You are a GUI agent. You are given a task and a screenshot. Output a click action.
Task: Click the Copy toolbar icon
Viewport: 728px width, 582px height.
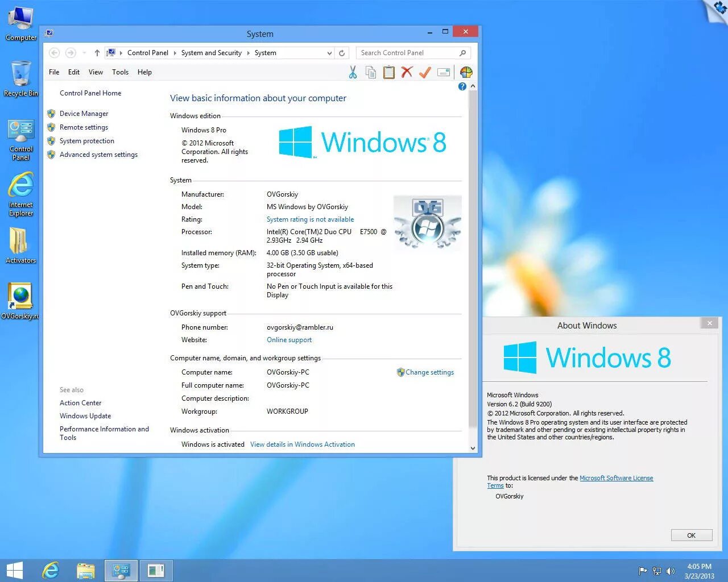(371, 72)
